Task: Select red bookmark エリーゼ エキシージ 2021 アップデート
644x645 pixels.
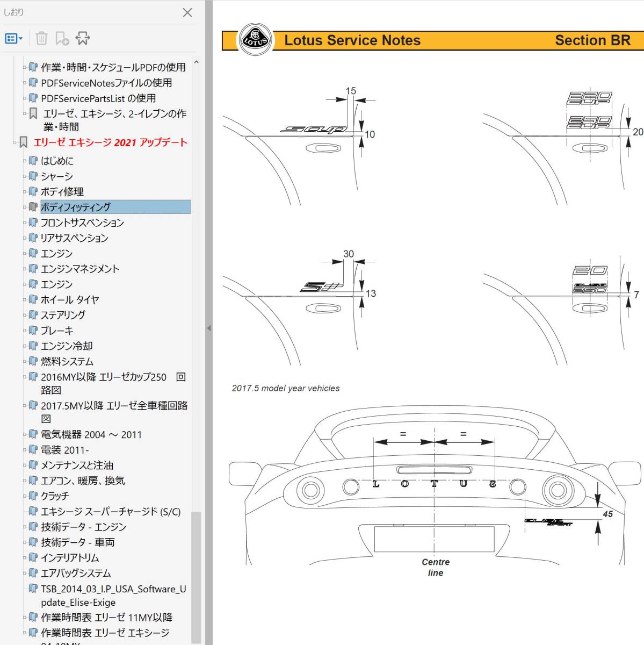Action: 110,142
